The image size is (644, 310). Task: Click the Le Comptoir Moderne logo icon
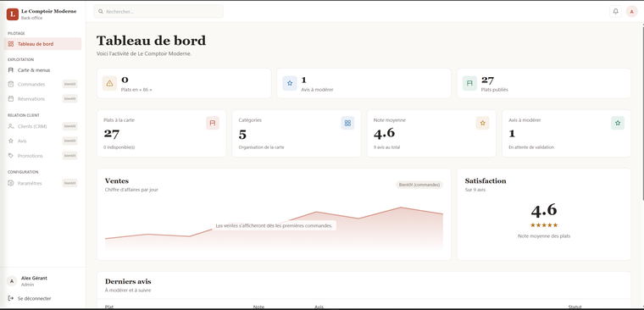pyautogui.click(x=13, y=14)
